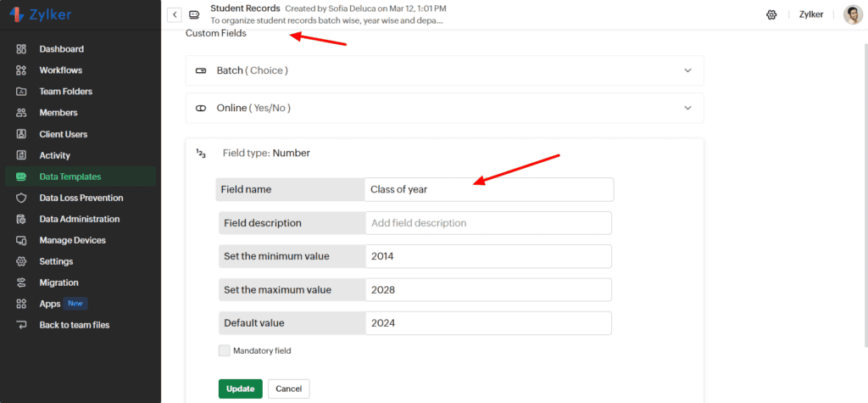Click the minimum value field showing 2014

tap(488, 256)
